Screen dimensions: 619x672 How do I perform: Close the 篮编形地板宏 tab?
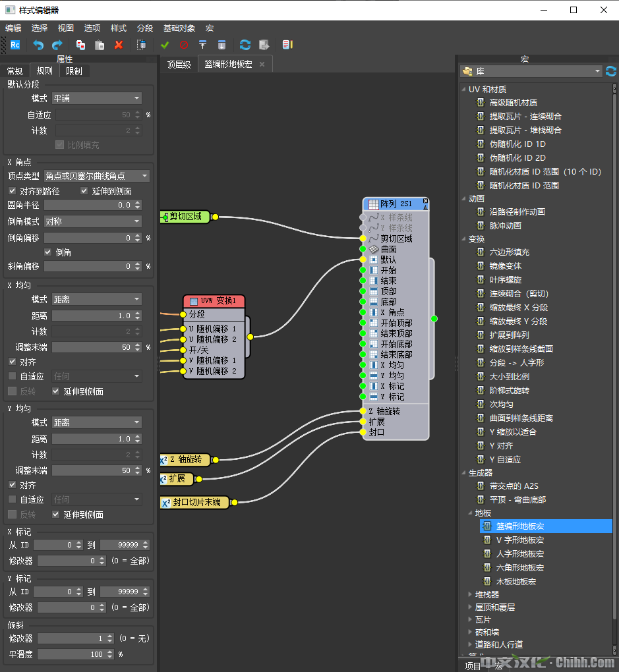(x=262, y=64)
